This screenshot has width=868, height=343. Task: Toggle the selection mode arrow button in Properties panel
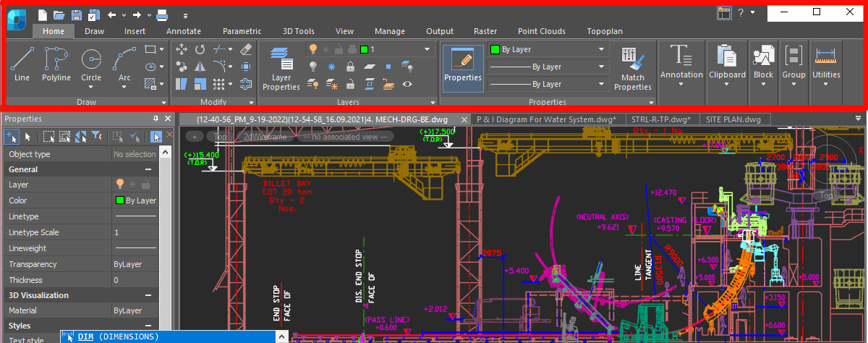tap(156, 136)
